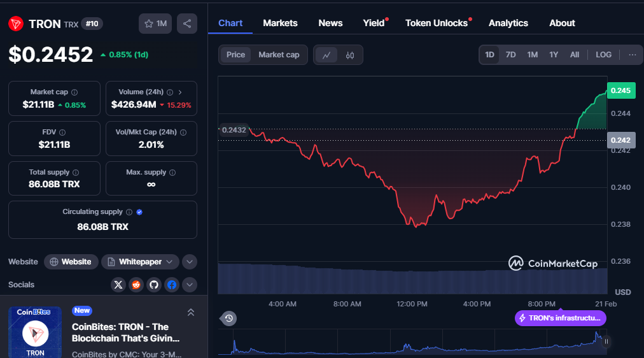
Task: Open the Markets tab
Action: [280, 23]
